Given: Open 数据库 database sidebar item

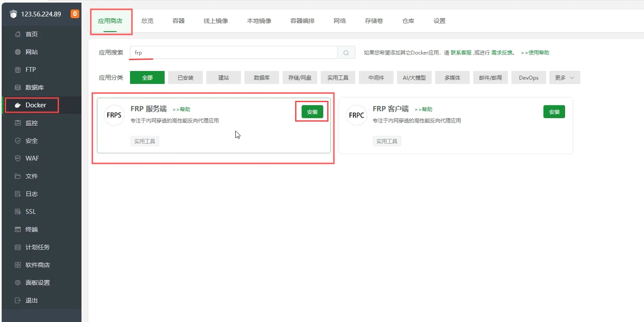Looking at the screenshot, I should click(35, 87).
